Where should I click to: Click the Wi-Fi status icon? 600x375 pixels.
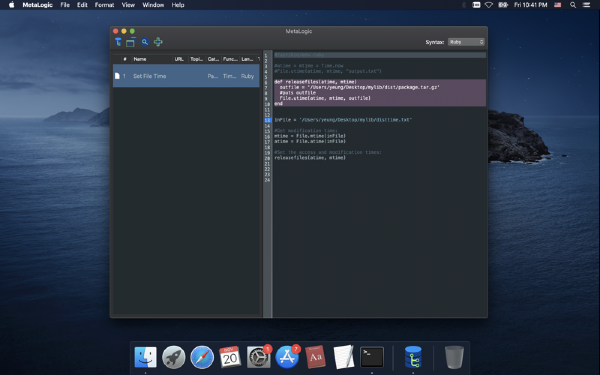point(489,5)
